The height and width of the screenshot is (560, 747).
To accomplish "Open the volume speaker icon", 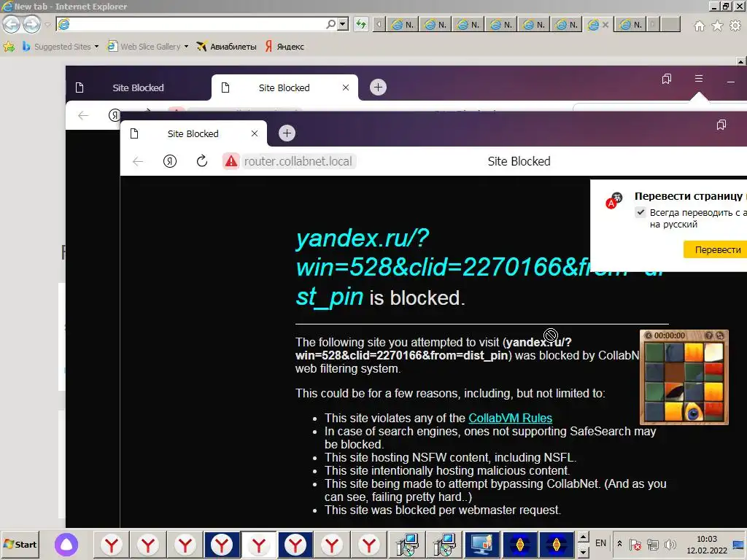I will pos(670,544).
